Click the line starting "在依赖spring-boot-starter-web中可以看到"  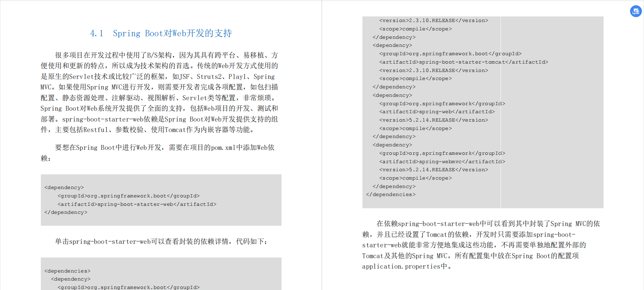(488, 224)
